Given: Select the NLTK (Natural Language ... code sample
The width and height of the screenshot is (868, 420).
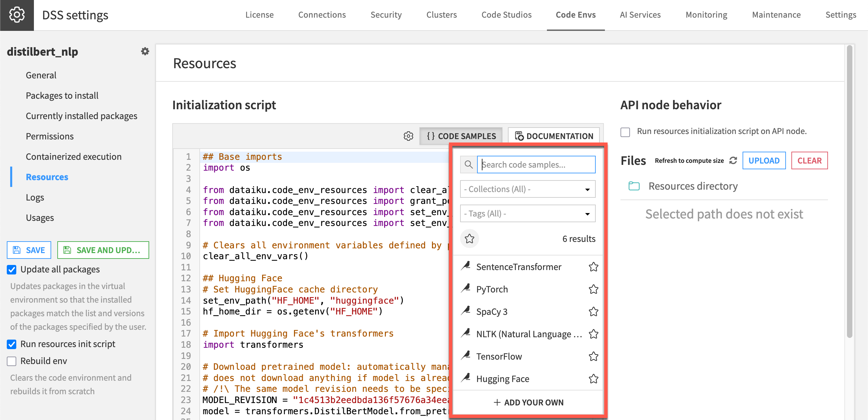Looking at the screenshot, I should click(529, 334).
